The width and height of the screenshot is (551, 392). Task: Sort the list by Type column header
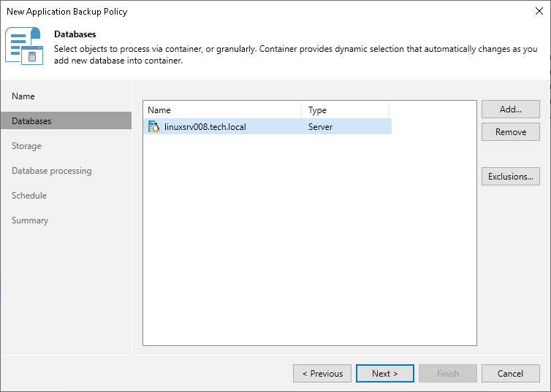coord(346,109)
